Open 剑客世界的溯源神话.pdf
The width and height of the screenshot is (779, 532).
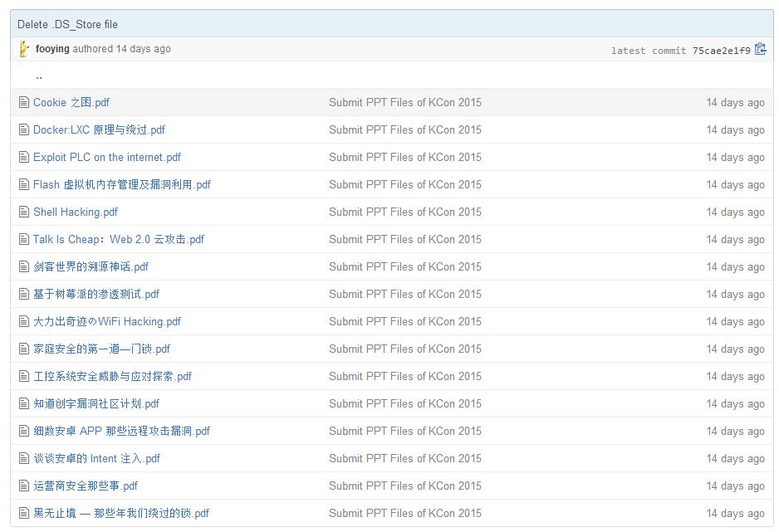click(91, 266)
